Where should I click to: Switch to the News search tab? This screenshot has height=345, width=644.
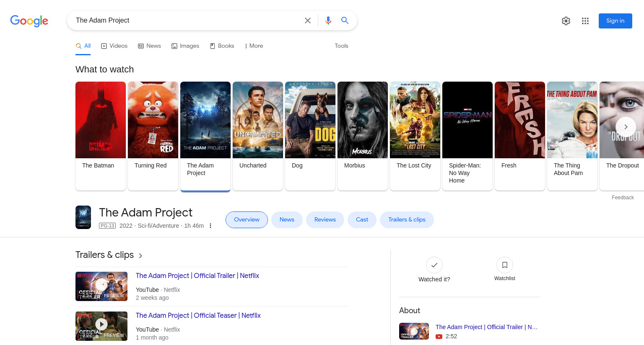(150, 46)
